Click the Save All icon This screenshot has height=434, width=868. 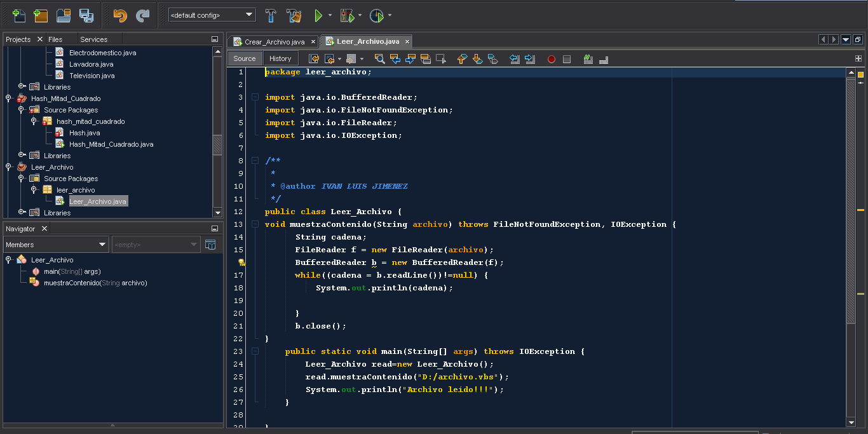pyautogui.click(x=86, y=15)
